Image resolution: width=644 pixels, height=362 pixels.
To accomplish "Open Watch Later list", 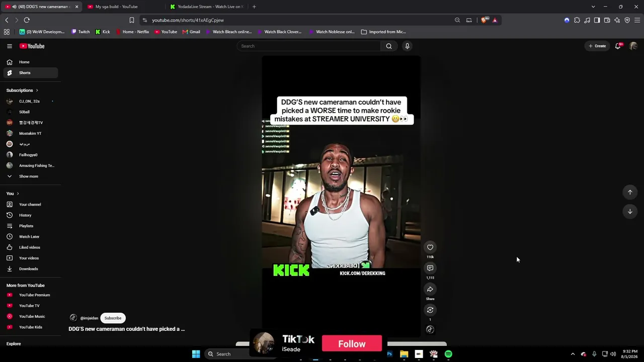I will pos(31,237).
